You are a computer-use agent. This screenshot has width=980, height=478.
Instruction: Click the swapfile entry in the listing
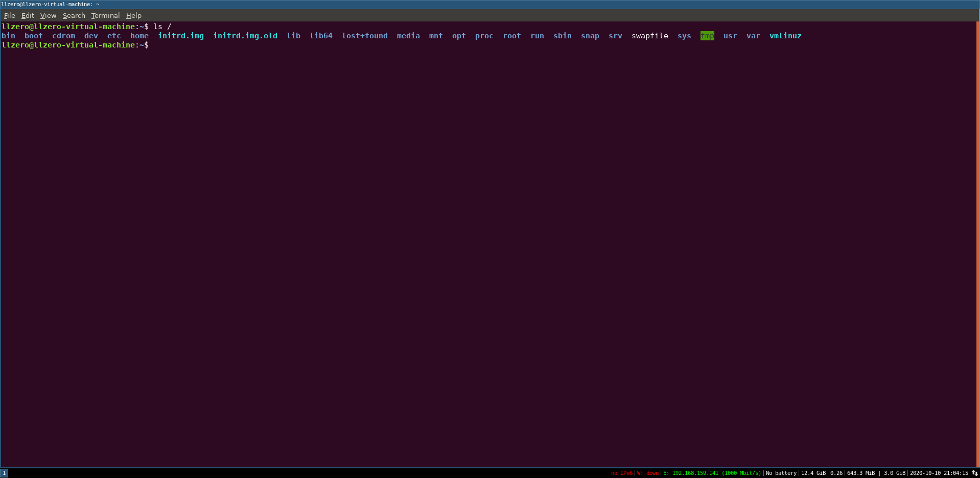click(649, 36)
